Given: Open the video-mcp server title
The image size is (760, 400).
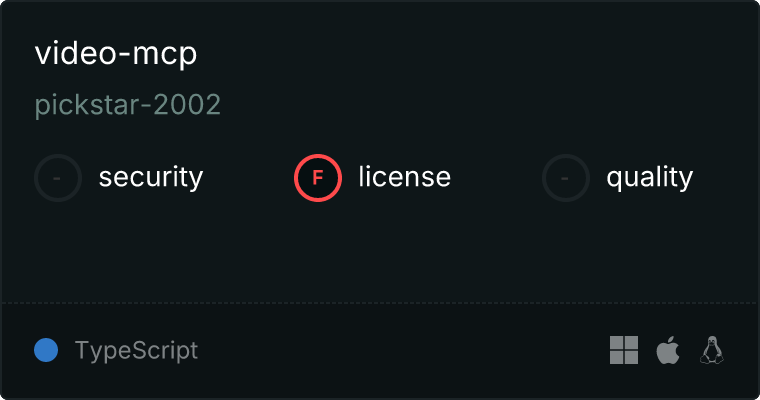Looking at the screenshot, I should [x=116, y=54].
